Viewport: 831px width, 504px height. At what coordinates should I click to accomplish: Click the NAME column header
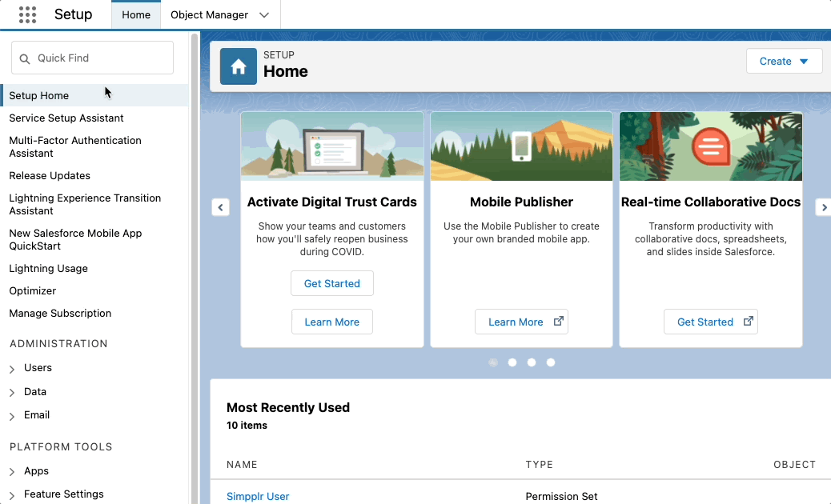pyautogui.click(x=242, y=464)
